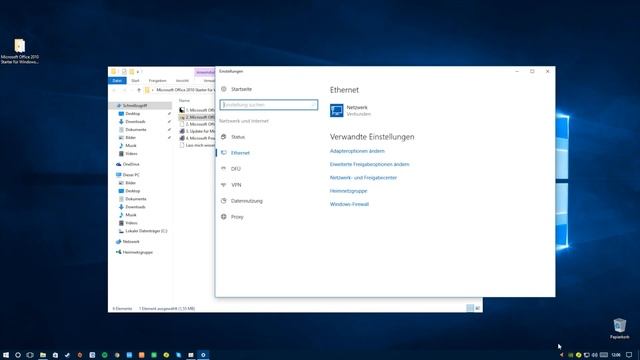Click the Netzwerk Verbunden connection icon

(x=337, y=110)
